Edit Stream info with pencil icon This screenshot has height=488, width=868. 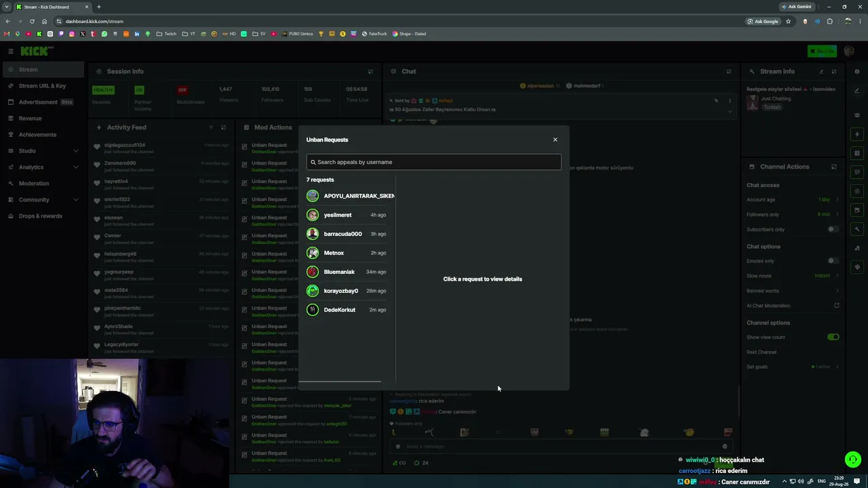821,71
